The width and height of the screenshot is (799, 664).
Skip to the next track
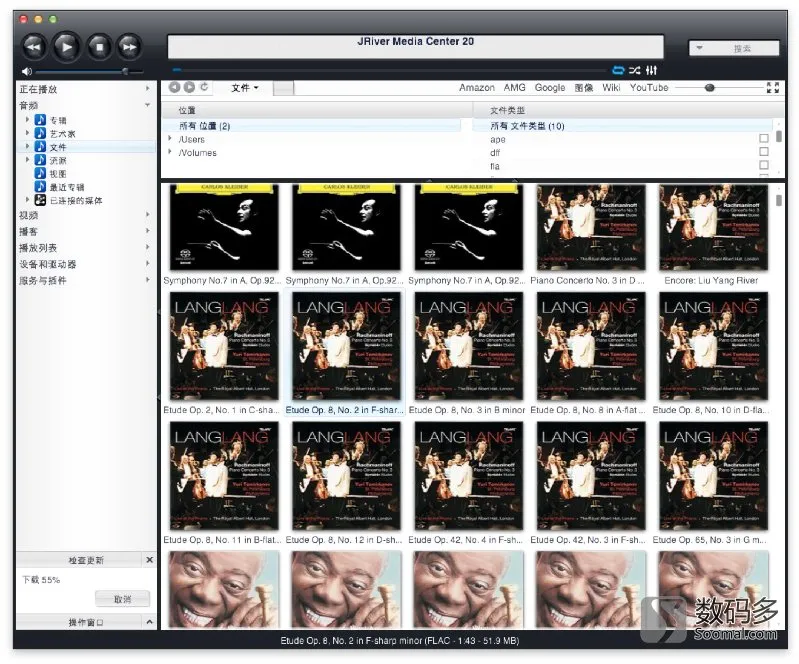(x=129, y=47)
